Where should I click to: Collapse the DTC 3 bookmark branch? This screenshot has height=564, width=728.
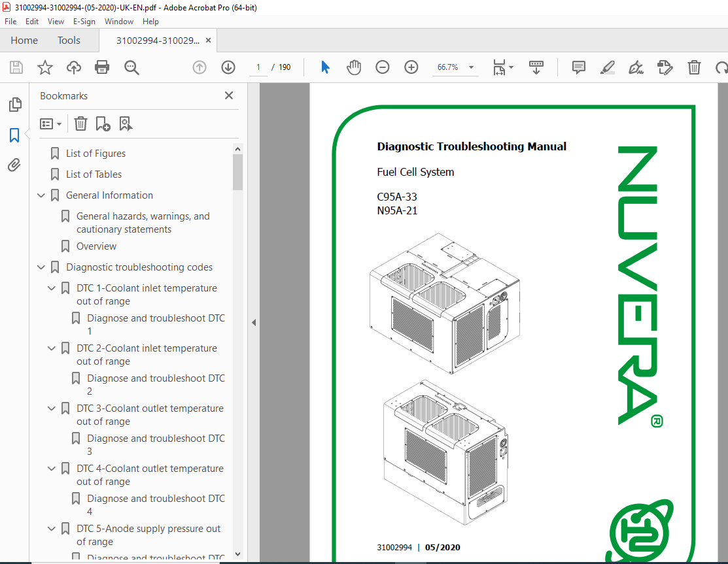(x=52, y=408)
